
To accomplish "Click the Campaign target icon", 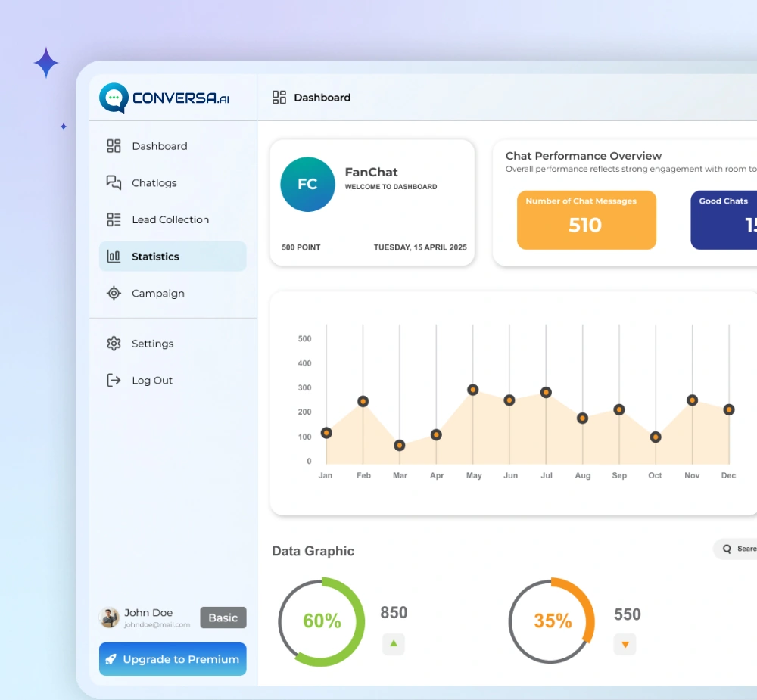I will coord(114,294).
